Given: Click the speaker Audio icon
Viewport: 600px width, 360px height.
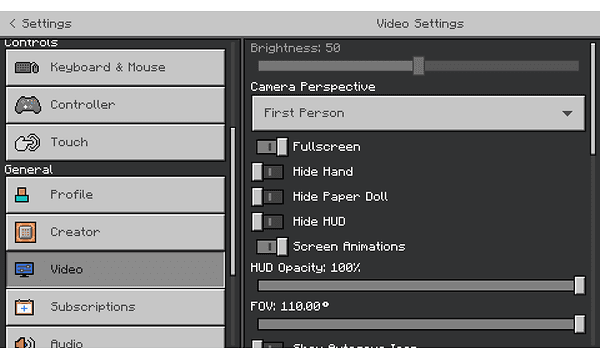Looking at the screenshot, I should 25,342.
